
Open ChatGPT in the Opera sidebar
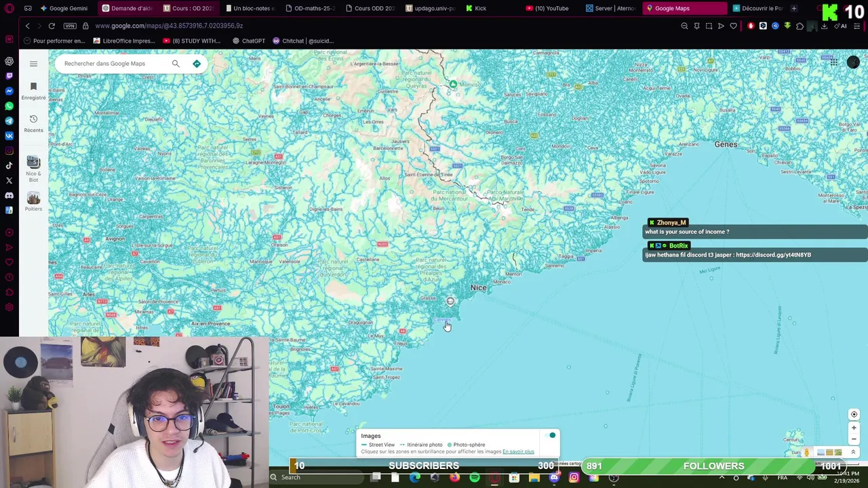coord(9,61)
